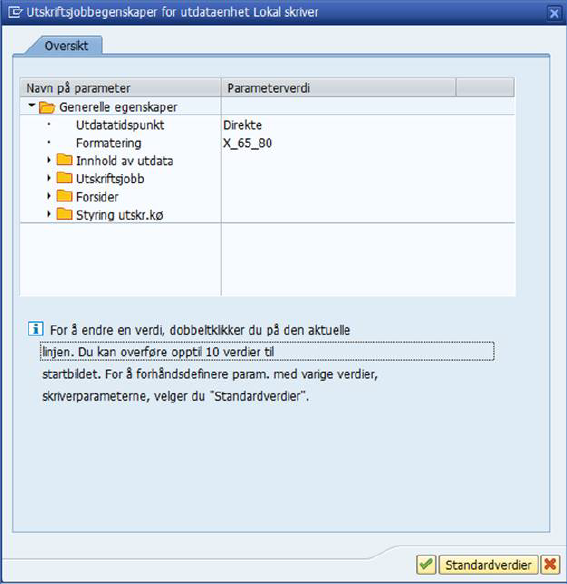Select the Formatering value X_65_80
The width and height of the screenshot is (567, 584).
tap(247, 143)
